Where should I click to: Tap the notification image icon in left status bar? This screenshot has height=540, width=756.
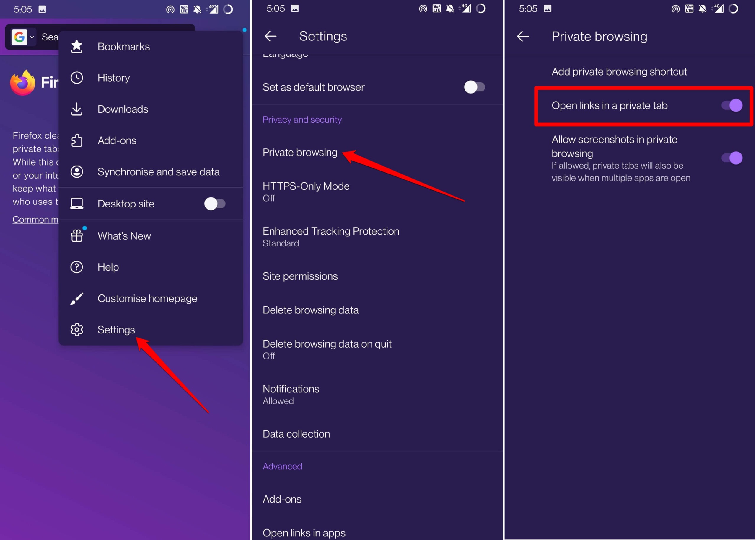pyautogui.click(x=42, y=9)
